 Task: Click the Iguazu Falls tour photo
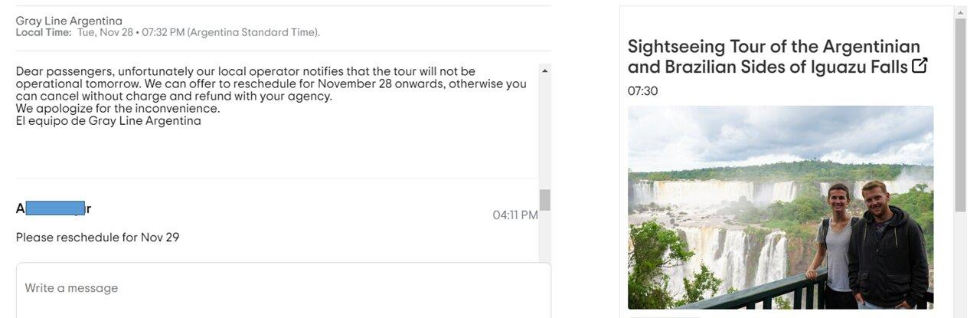tap(780, 207)
